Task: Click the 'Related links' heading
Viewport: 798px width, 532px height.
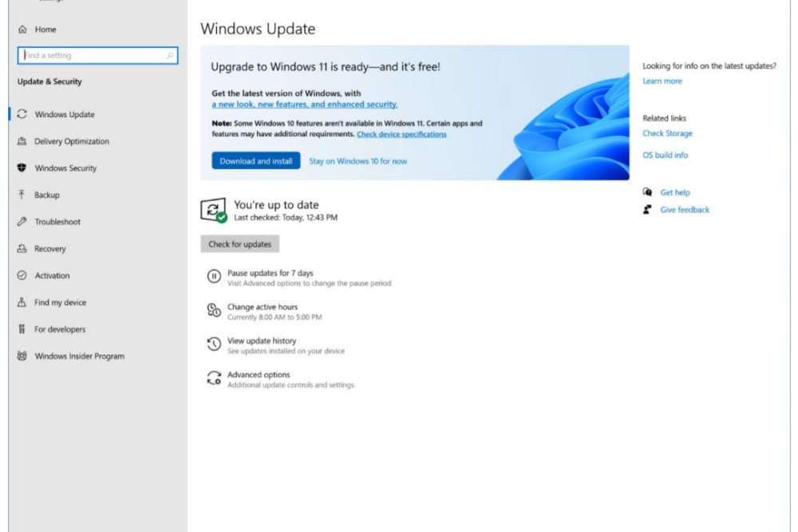Action: pyautogui.click(x=664, y=118)
